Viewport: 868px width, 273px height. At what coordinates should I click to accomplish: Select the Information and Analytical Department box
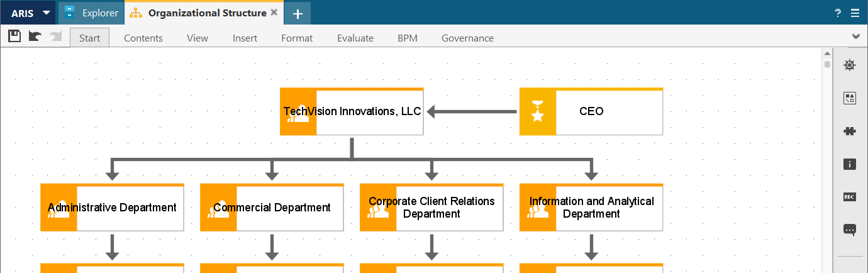tap(591, 208)
